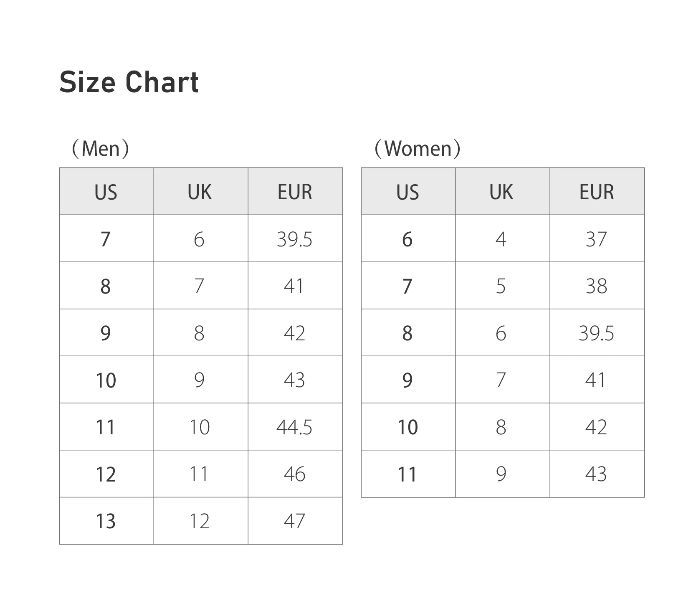This screenshot has height=616, width=696.
Task: Click the US header in the Women table
Action: (x=407, y=192)
